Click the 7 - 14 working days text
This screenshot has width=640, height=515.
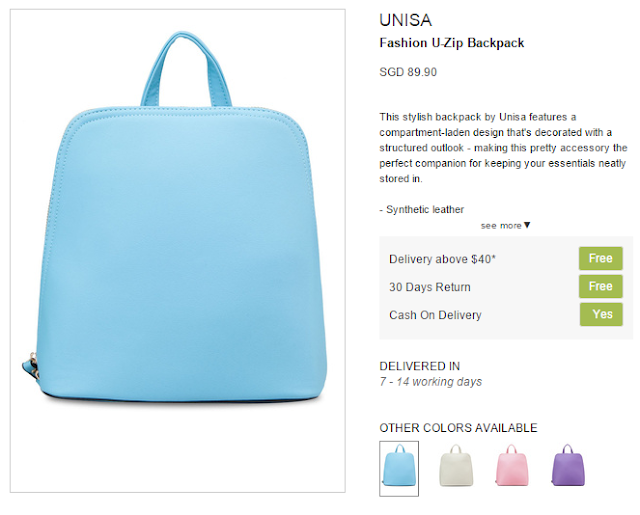[431, 382]
